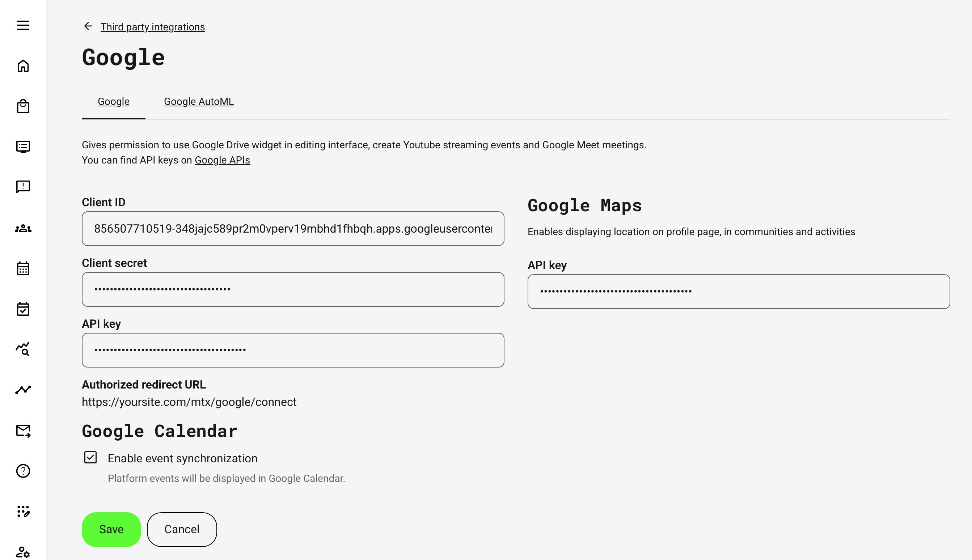Image resolution: width=972 pixels, height=560 pixels.
Task: Open the announcements panel
Action: click(x=23, y=147)
